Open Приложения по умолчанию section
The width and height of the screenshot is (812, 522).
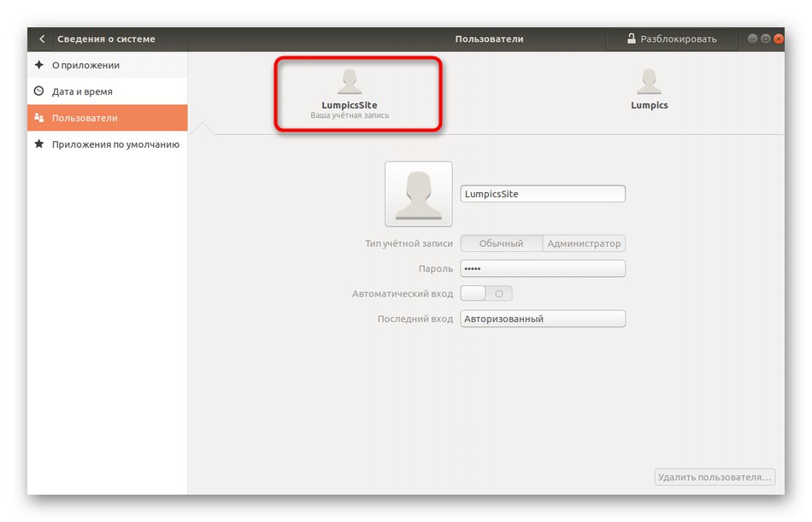tap(108, 144)
